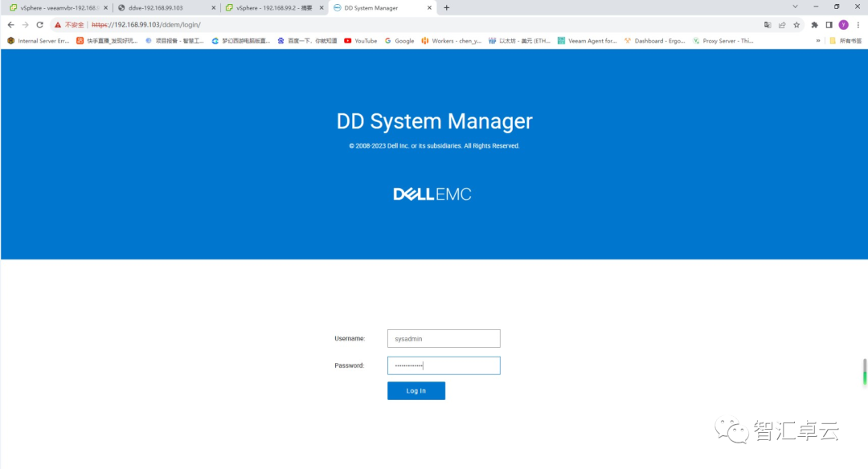Open the extensions puzzle icon

click(814, 25)
